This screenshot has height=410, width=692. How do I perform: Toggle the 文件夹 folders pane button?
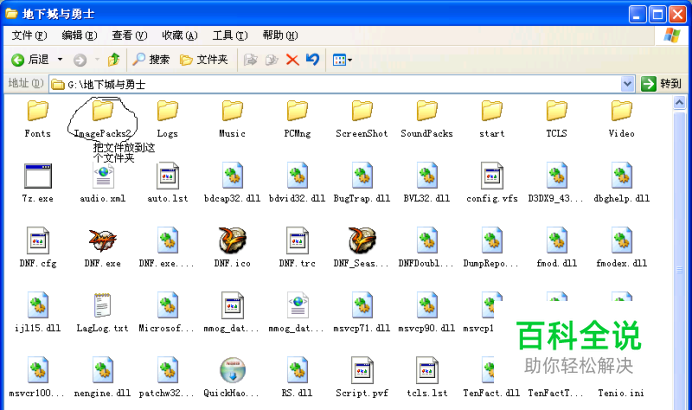(204, 59)
